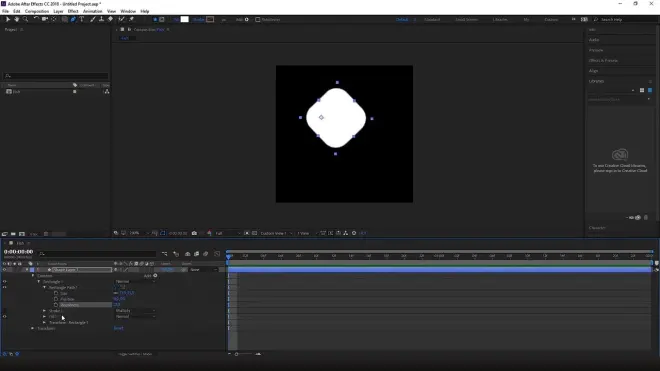Select the Zoom magnifier tool
This screenshot has height=371, width=660.
25,19
